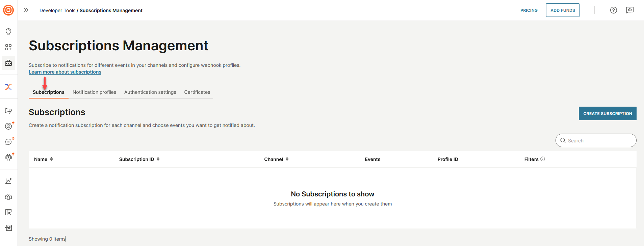Viewport: 644px width, 246px height.
Task: Open the lightbulb icon in sidebar
Action: coord(8,32)
